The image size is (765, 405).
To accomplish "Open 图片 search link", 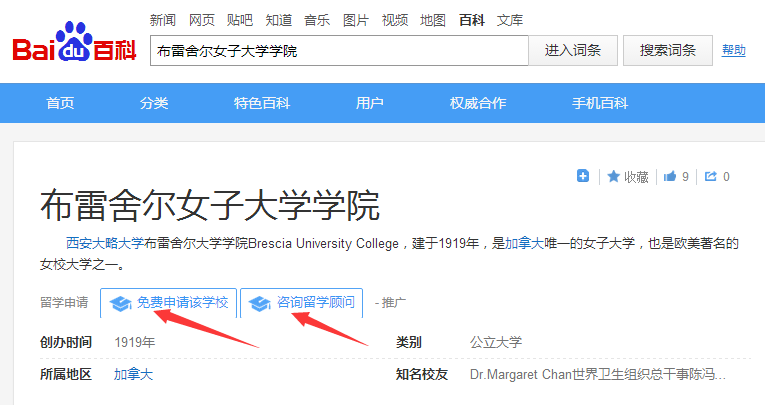I will pyautogui.click(x=356, y=20).
